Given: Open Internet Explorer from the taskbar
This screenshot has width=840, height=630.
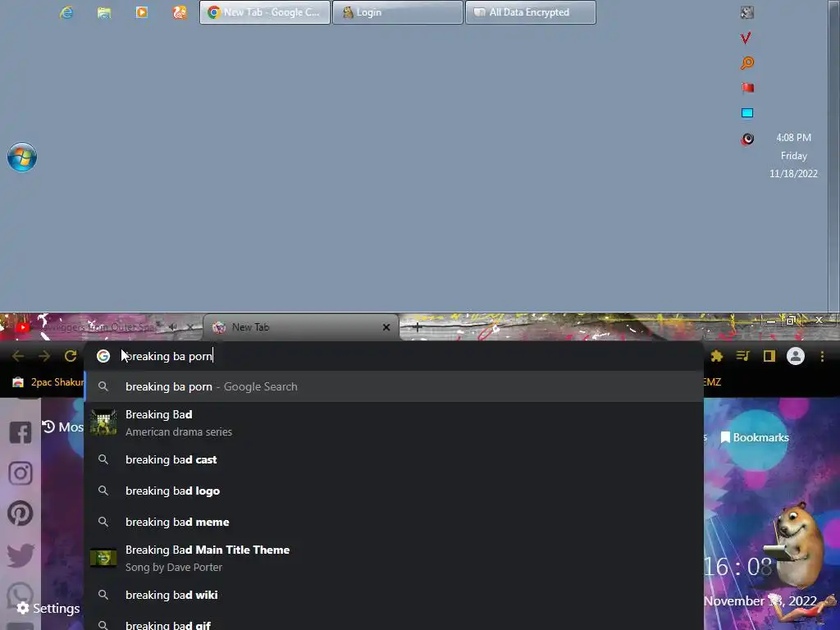Looking at the screenshot, I should pyautogui.click(x=66, y=12).
